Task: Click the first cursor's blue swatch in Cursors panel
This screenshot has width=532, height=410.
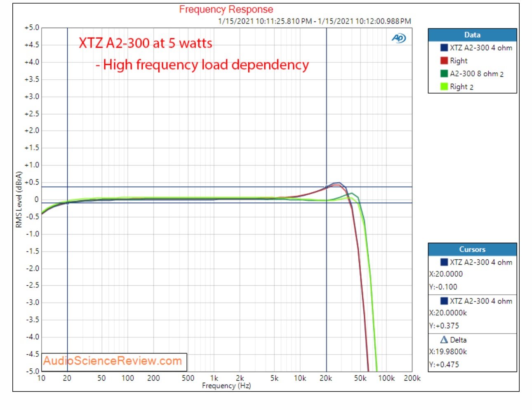Action: tap(444, 262)
